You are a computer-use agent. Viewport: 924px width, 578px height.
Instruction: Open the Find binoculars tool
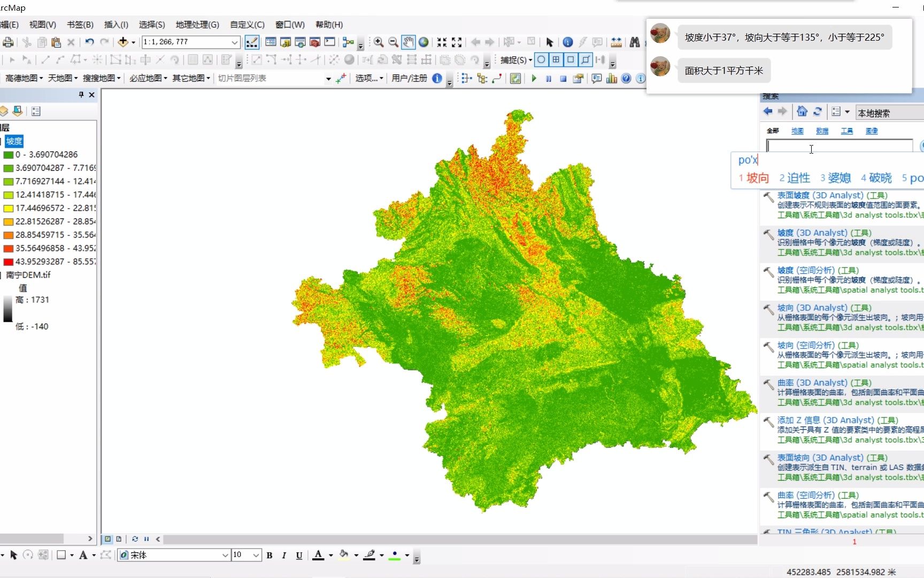click(x=635, y=42)
